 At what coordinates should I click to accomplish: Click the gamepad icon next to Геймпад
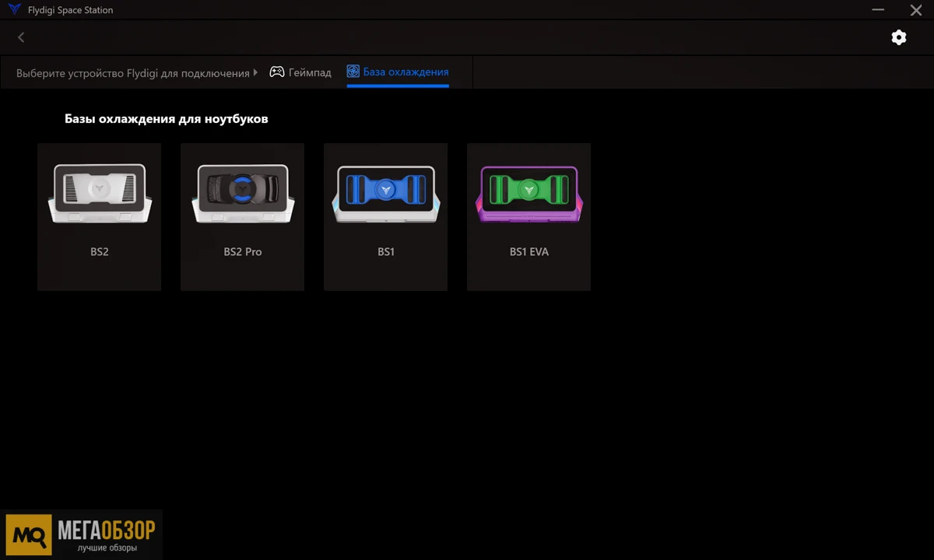277,72
